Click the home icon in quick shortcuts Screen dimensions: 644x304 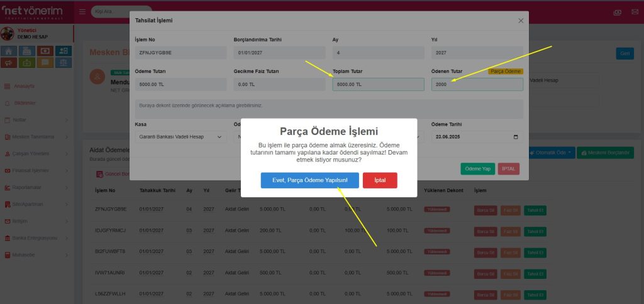(x=10, y=51)
